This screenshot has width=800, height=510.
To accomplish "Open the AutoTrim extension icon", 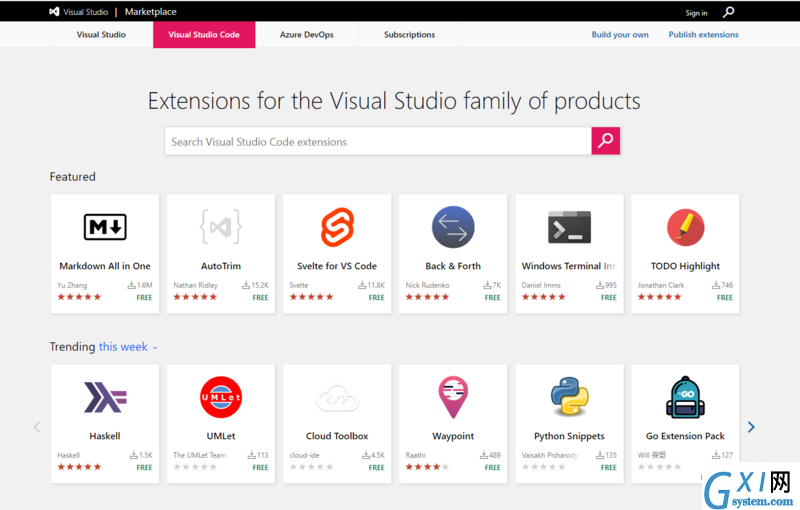I will 221,227.
